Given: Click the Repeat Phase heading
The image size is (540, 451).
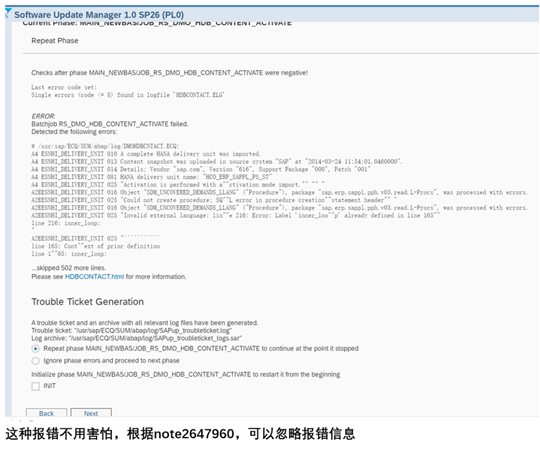Looking at the screenshot, I should point(55,41).
